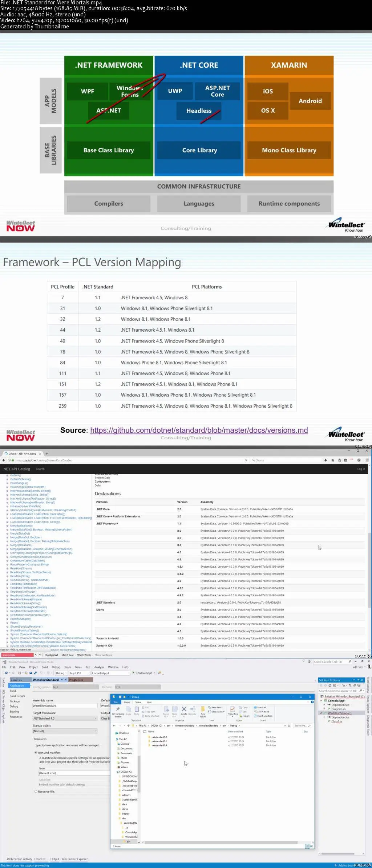
Task: Open the Startup object (Not set) dropdown
Action: [x=65, y=731]
